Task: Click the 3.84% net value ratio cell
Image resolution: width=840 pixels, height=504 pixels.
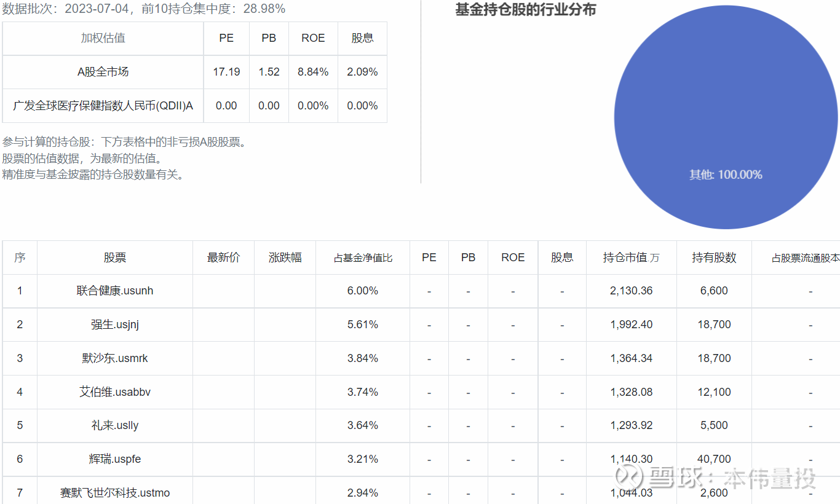Action: coord(363,358)
